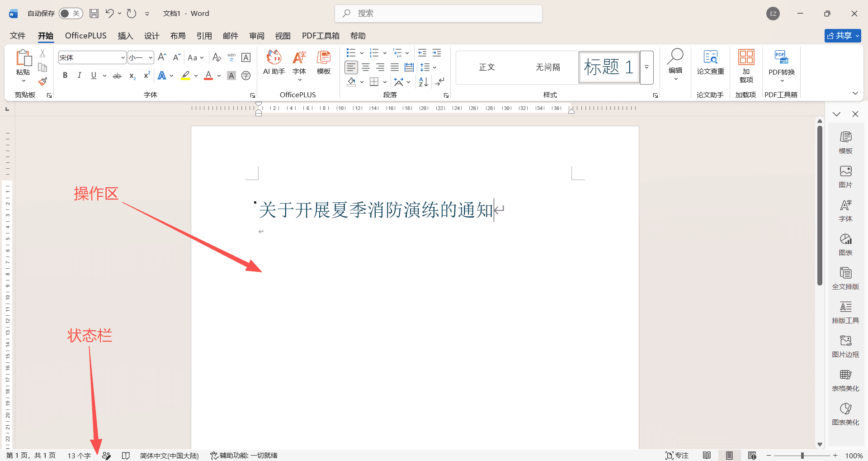This screenshot has height=461, width=868.
Task: Click the 粘贴 paste icon
Action: 24,58
